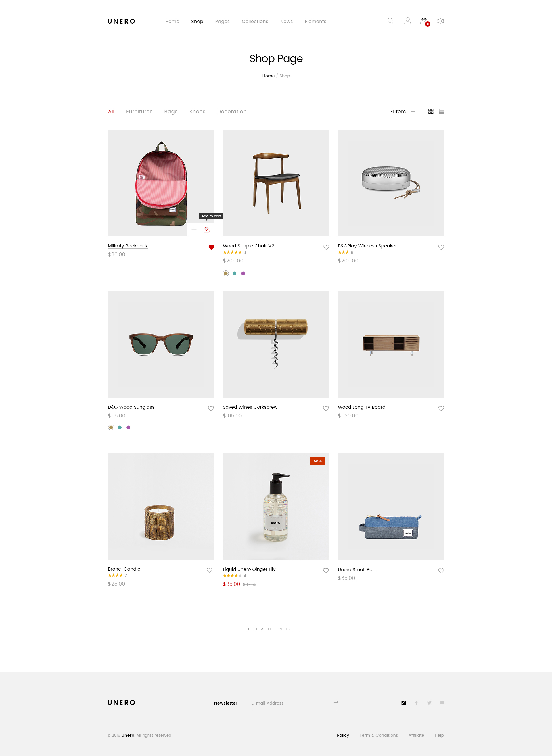Open the search icon in header

point(390,21)
